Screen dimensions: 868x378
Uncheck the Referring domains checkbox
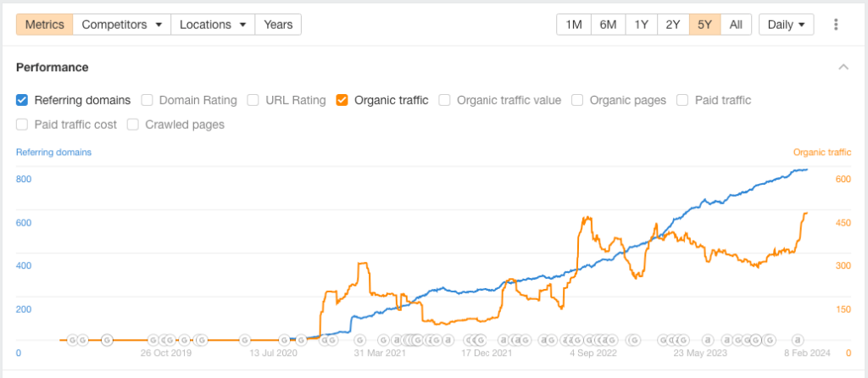click(23, 100)
